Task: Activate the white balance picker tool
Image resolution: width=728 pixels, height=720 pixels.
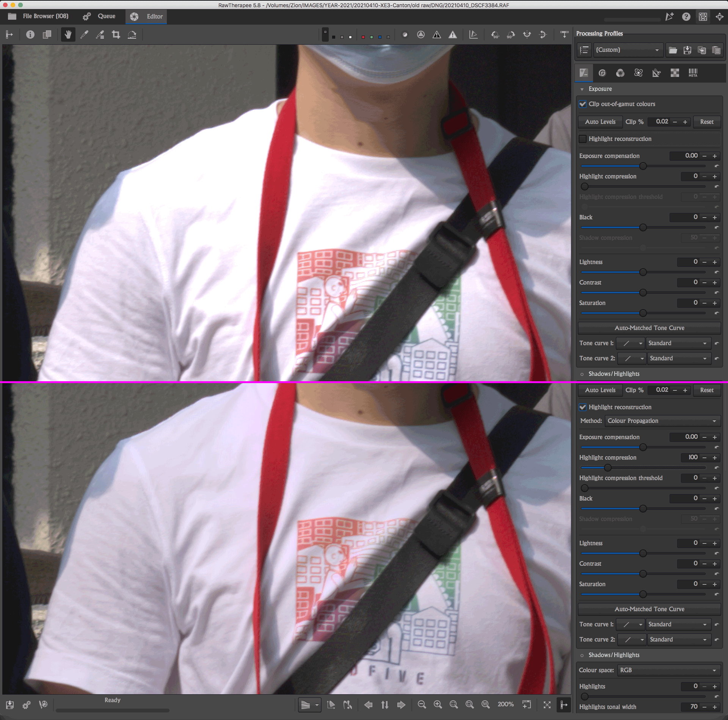Action: 84,35
